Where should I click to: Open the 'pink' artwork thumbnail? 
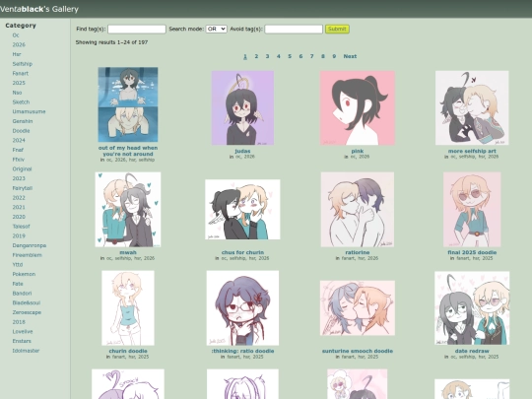click(x=358, y=108)
